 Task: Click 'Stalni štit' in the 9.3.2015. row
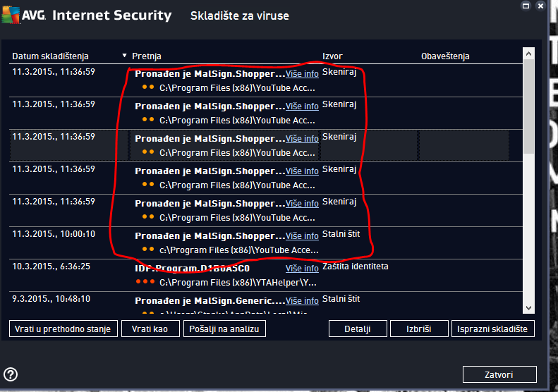pos(341,299)
